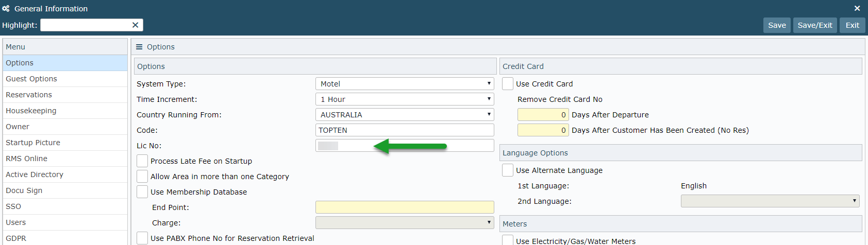Screen dimensions: 868x245
Task: Clear the Highlight search field with X
Action: [135, 25]
